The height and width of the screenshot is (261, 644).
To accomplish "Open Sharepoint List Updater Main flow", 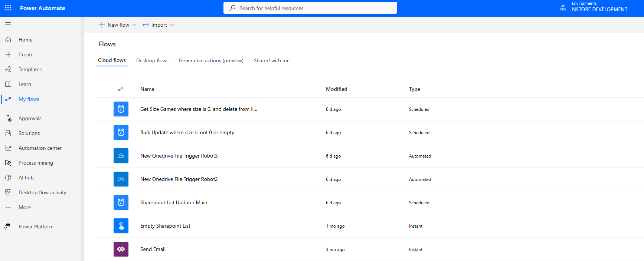I will [x=174, y=202].
